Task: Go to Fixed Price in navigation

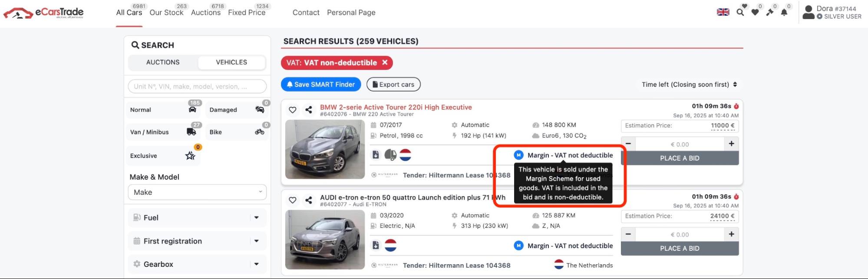Action: pyautogui.click(x=247, y=13)
